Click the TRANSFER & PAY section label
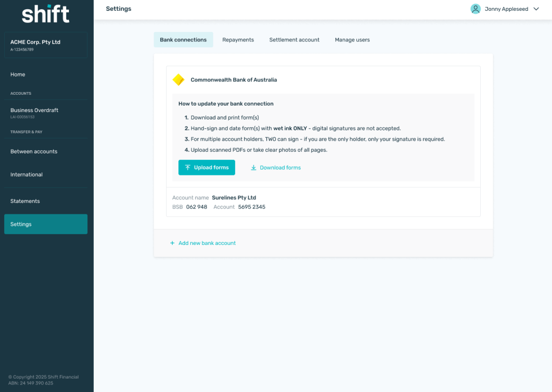Screen dimensions: 552x392 tap(26, 132)
